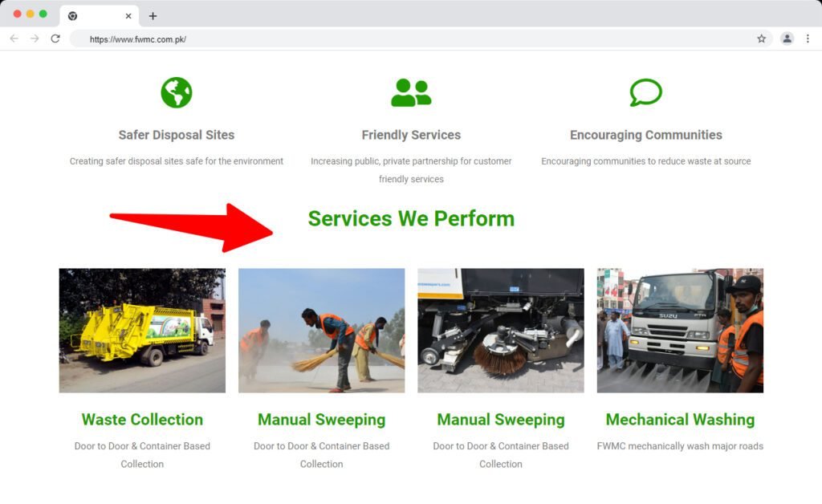Click the 'Increasing public, private partnership' description
This screenshot has width=822, height=504.
tap(411, 170)
